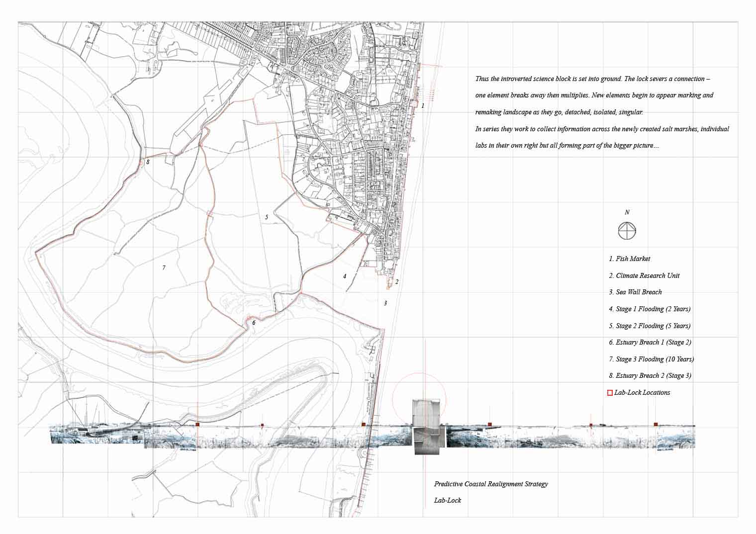Click the north arrow compass symbol
The image size is (756, 534).
click(627, 231)
